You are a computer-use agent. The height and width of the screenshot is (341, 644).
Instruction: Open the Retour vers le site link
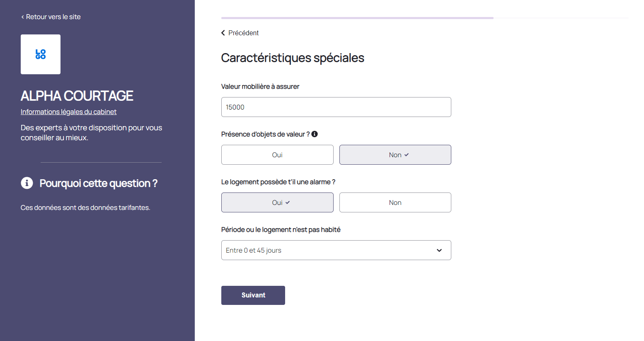click(x=53, y=17)
